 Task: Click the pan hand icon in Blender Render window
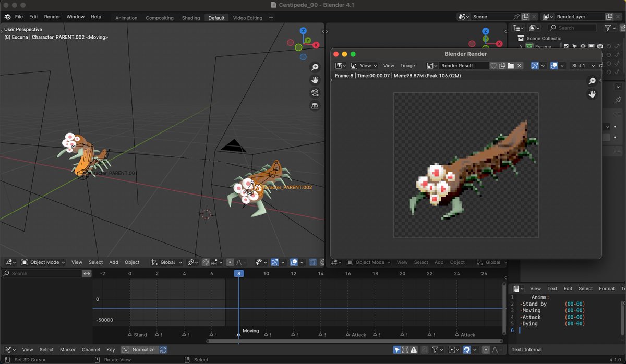(x=592, y=94)
